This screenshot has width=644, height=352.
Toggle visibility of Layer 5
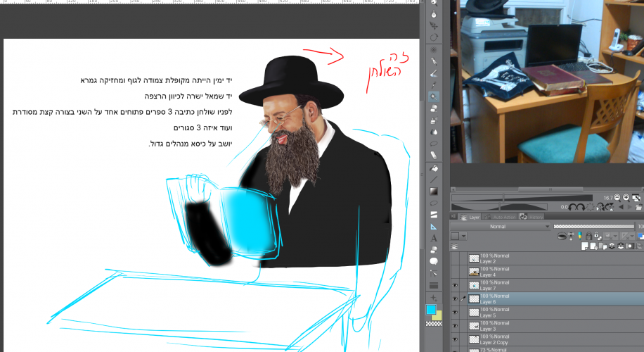pyautogui.click(x=456, y=312)
